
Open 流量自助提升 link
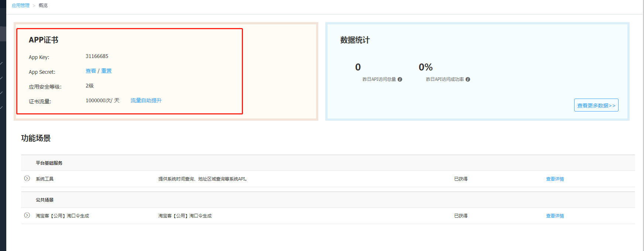click(146, 100)
